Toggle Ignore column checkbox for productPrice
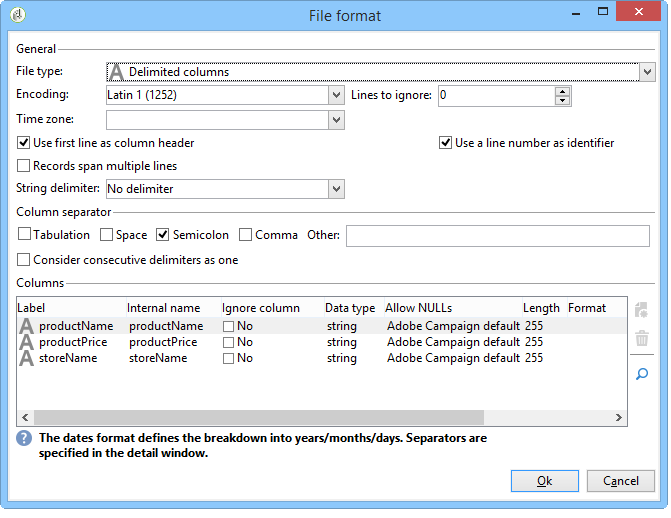Viewport: 671px width, 518px height. pos(229,342)
